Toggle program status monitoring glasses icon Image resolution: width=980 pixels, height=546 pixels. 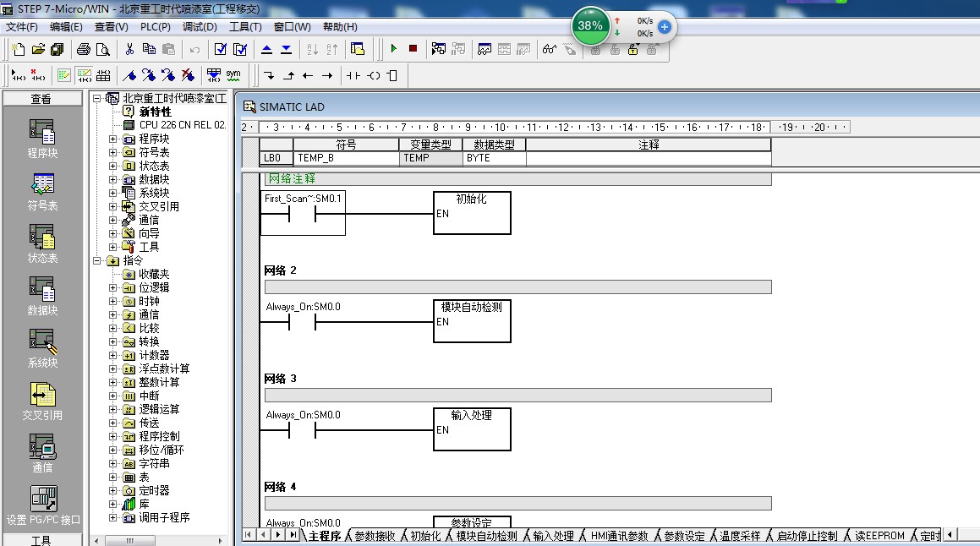point(550,49)
